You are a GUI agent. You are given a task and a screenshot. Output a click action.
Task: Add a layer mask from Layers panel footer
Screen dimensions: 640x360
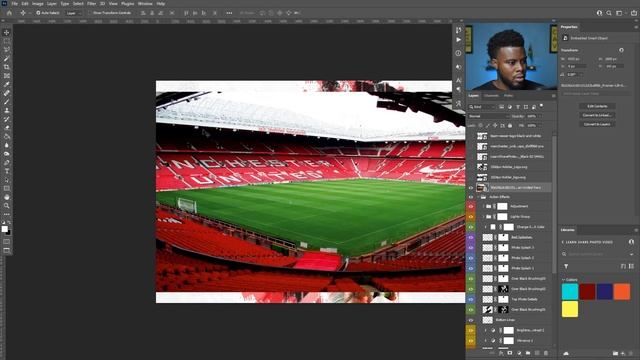[x=510, y=353]
